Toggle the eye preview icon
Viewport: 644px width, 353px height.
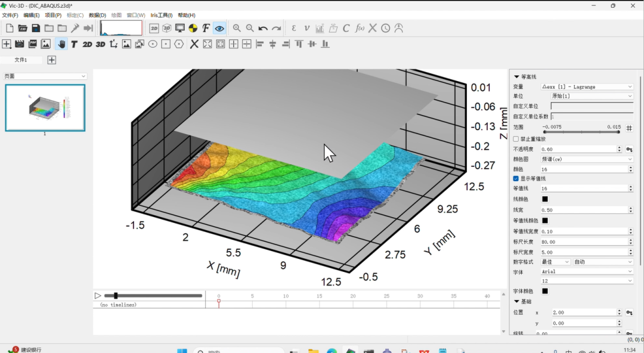(219, 28)
